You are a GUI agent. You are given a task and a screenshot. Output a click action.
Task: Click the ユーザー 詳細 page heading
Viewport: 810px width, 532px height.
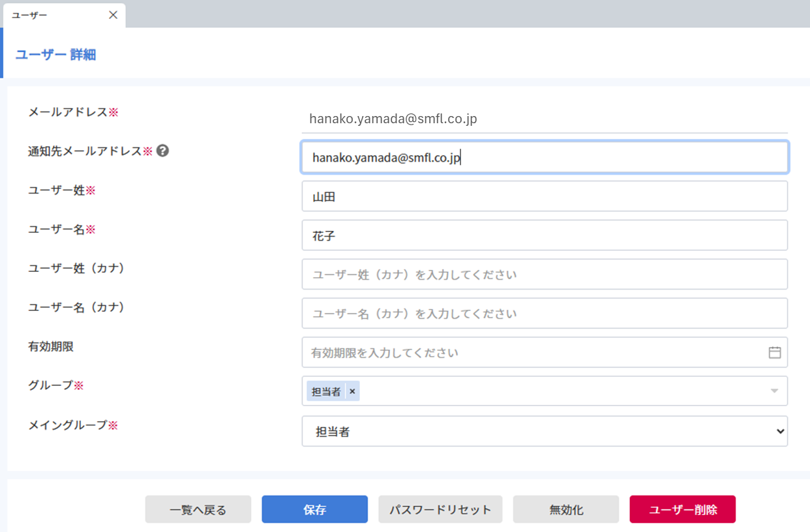tap(55, 55)
